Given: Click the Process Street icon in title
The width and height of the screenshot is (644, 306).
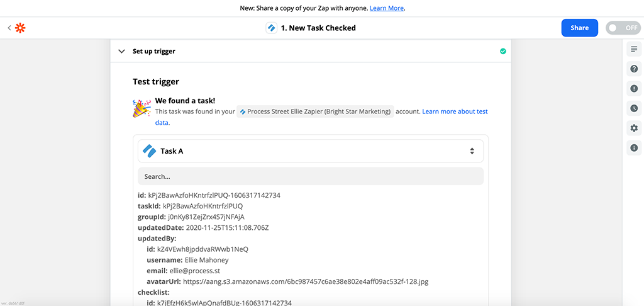Looking at the screenshot, I should coord(272,28).
